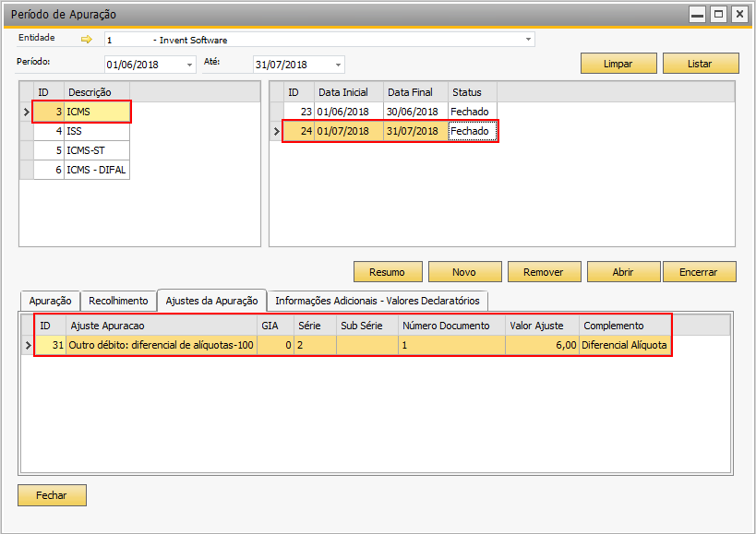Viewport: 756px width, 534px height.
Task: Click the Complemento column header
Action: click(625, 326)
